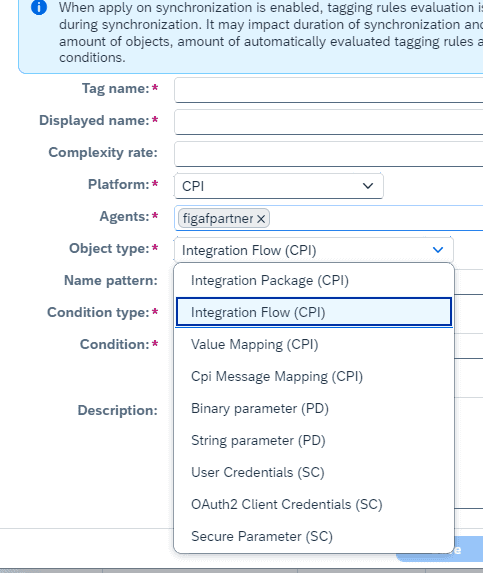Image resolution: width=483 pixels, height=573 pixels.
Task: Pick String parameter (PD) option
Action: click(x=314, y=440)
